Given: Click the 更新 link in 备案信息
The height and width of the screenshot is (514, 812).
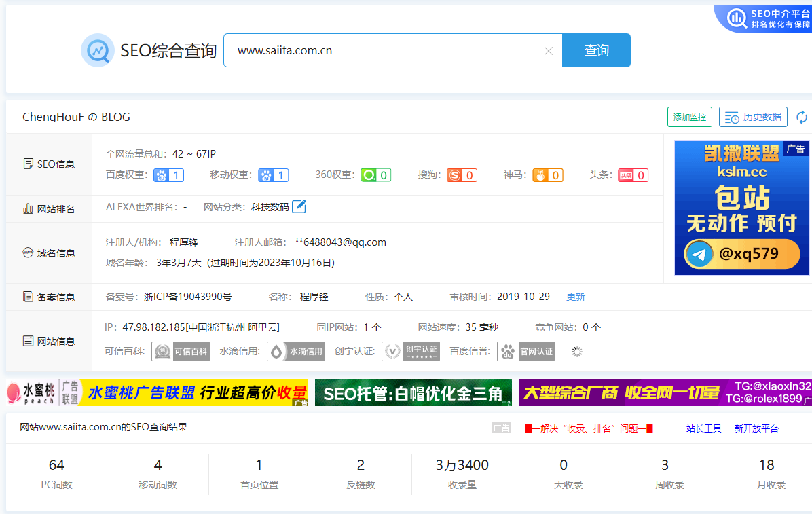Looking at the screenshot, I should (576, 297).
